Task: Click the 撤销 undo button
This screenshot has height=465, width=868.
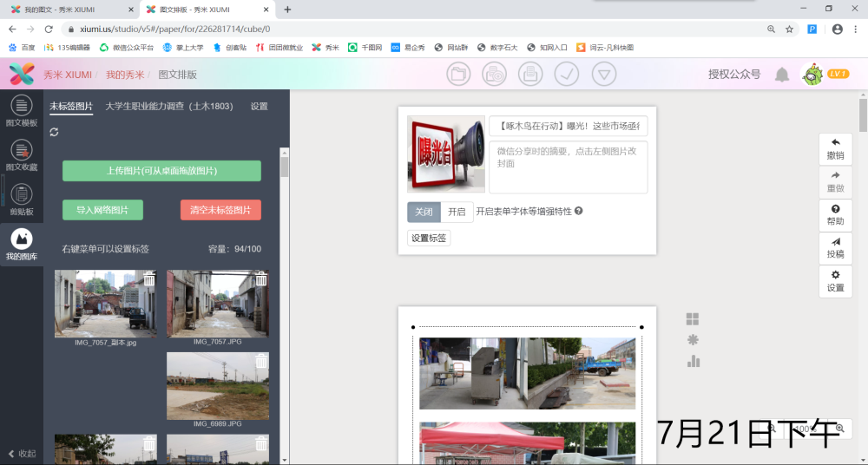Action: [x=835, y=149]
